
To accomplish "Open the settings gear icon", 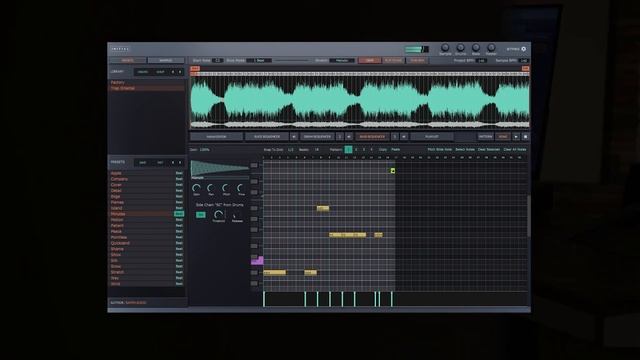I will tap(524, 49).
